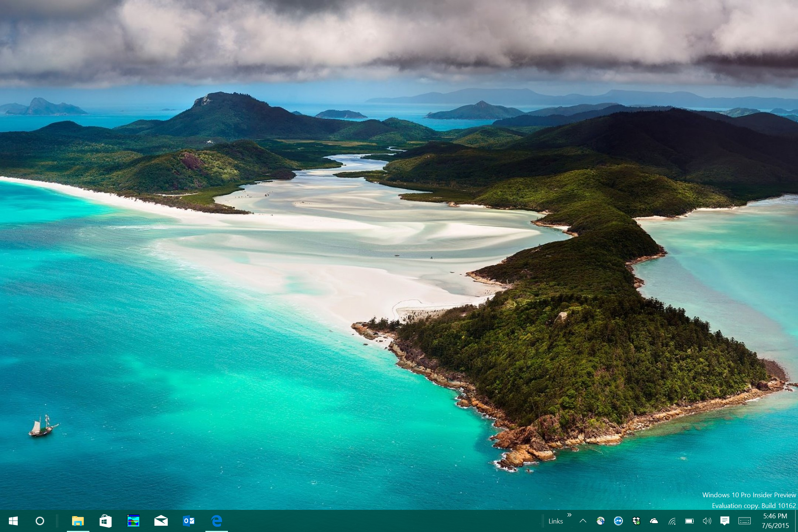Viewport: 798px width, 532px height.
Task: Expand the Links toolbar double chevron
Action: (x=569, y=515)
